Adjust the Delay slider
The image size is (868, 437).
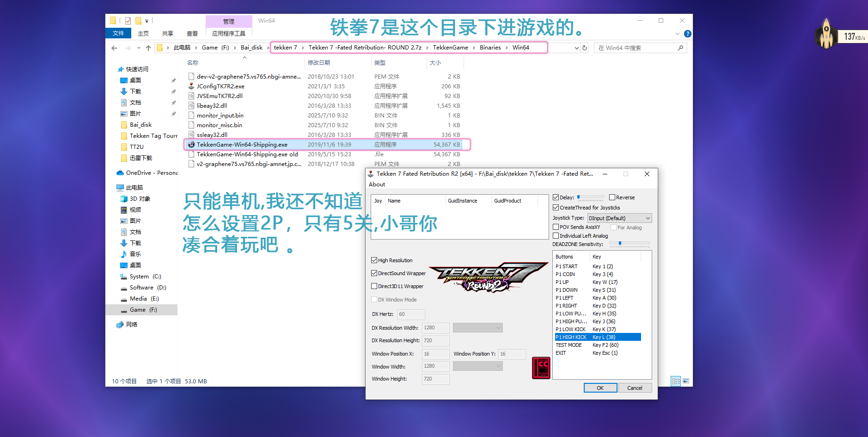(x=590, y=197)
